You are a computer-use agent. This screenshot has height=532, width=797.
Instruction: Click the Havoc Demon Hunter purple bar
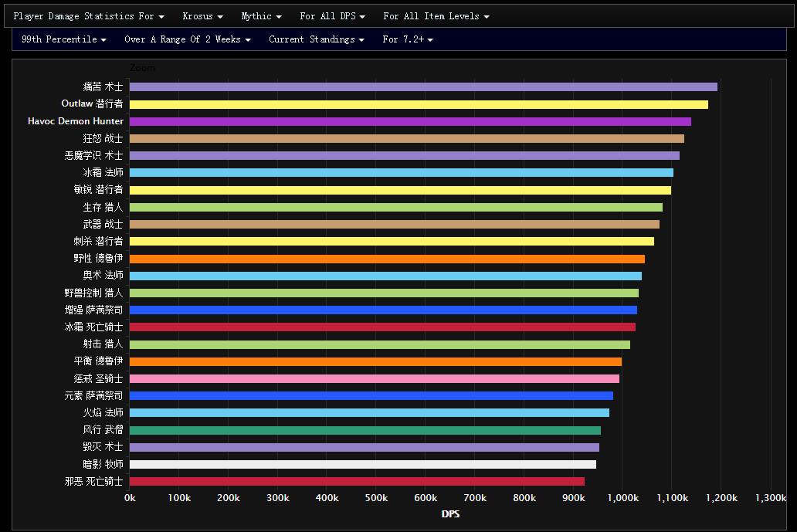[x=410, y=121]
